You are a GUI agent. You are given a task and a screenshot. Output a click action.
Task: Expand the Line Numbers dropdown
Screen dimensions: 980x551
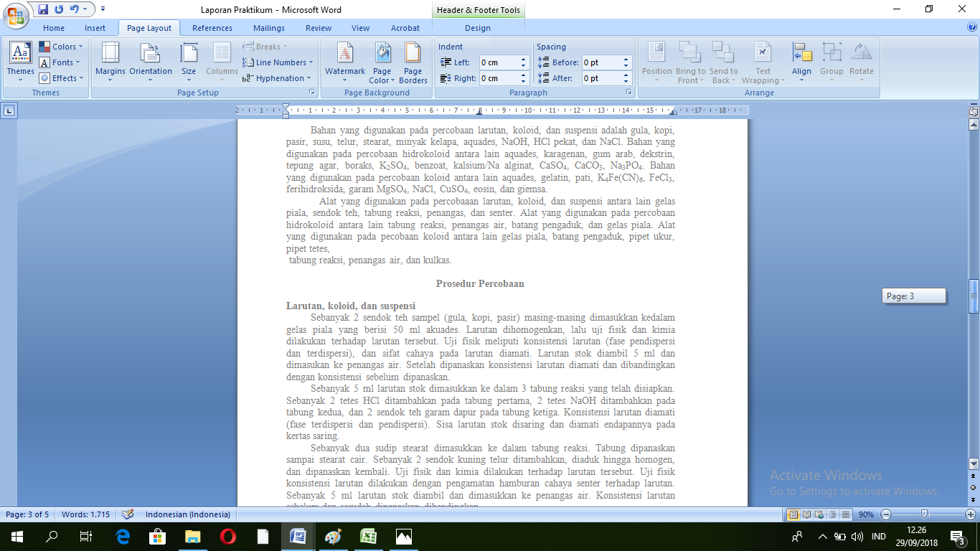coord(280,62)
